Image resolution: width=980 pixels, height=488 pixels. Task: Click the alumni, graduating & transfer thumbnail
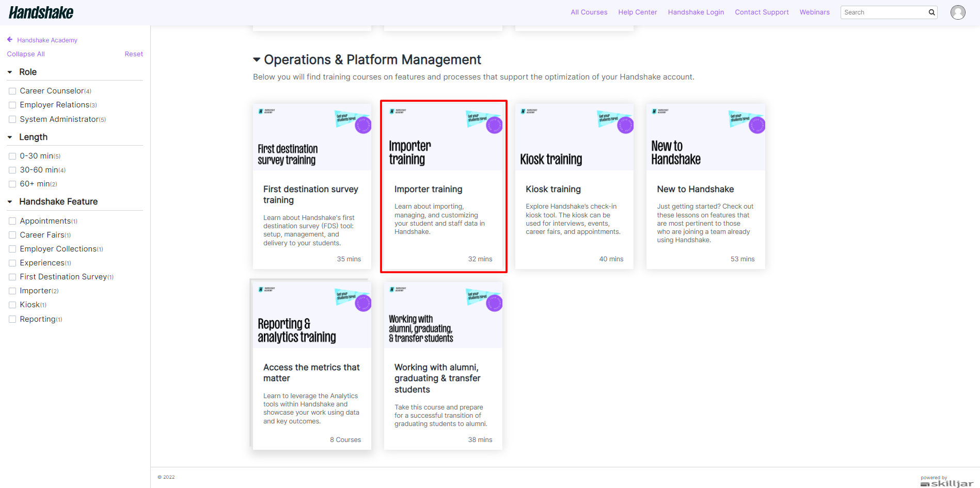pyautogui.click(x=443, y=315)
